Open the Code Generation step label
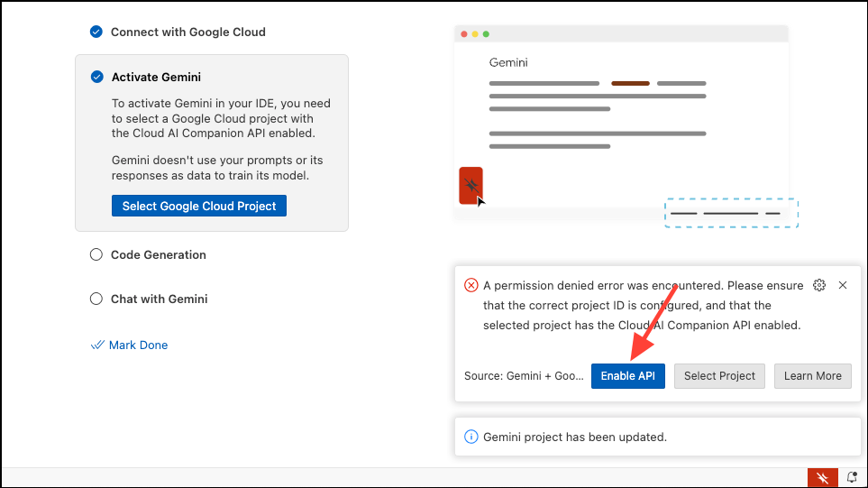This screenshot has width=868, height=488. [x=159, y=254]
